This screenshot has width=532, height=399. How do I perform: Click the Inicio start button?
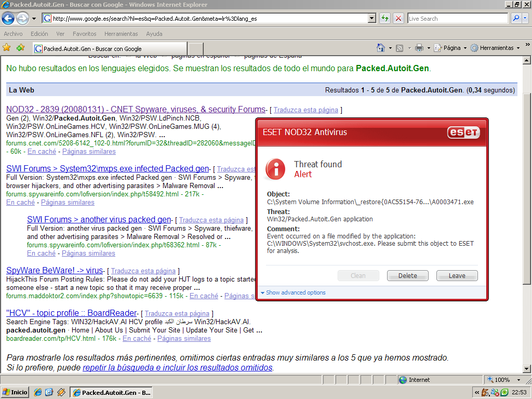tap(15, 392)
